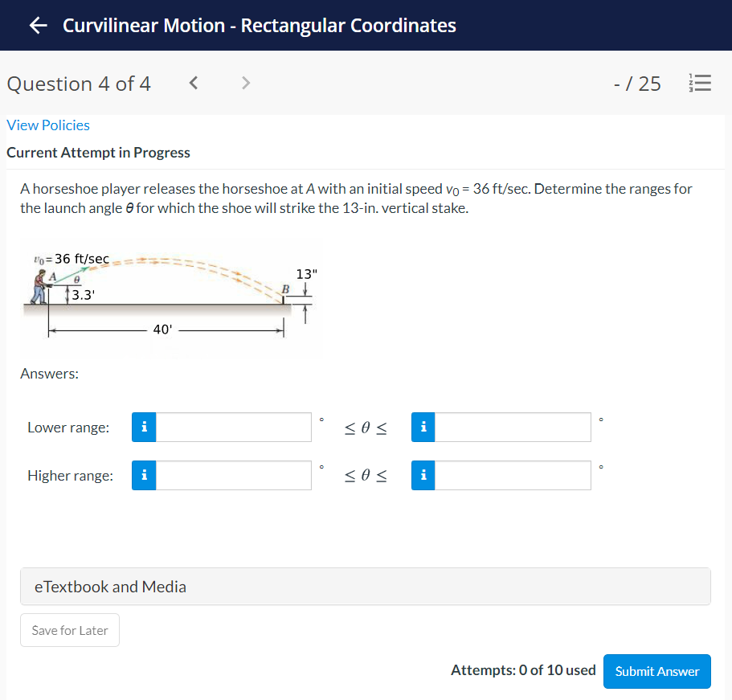
Task: Click the next question chevron
Action: coord(245,83)
